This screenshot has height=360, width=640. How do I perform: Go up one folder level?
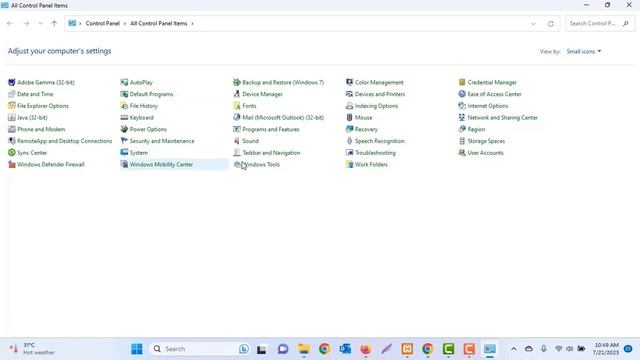(54, 24)
